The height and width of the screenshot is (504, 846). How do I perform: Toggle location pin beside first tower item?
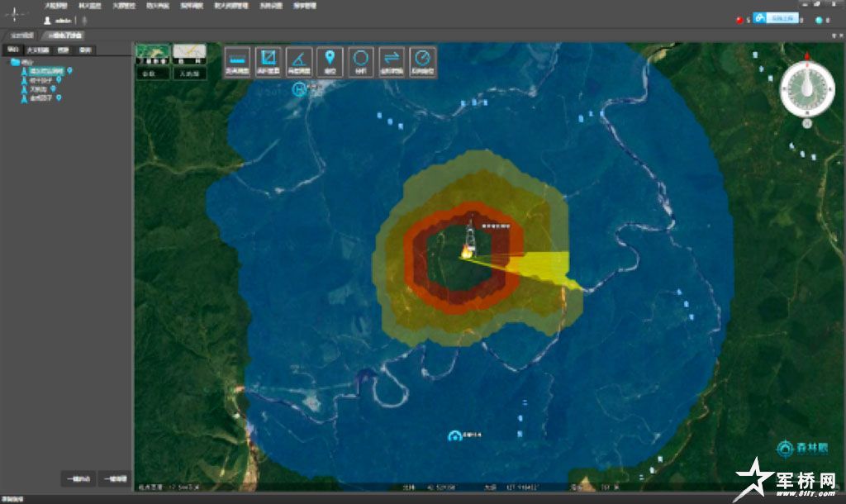70,71
